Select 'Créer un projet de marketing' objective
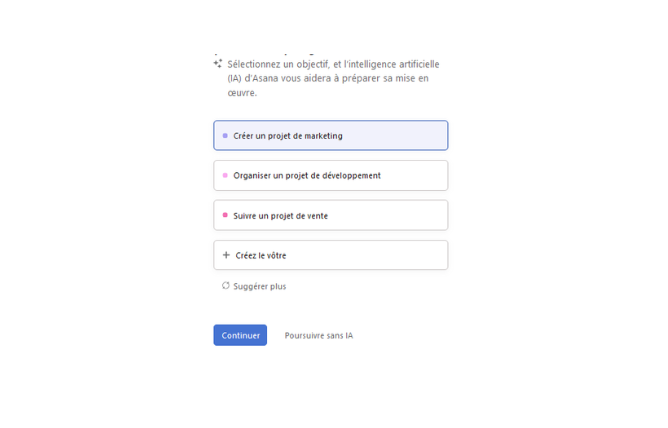 point(288,136)
